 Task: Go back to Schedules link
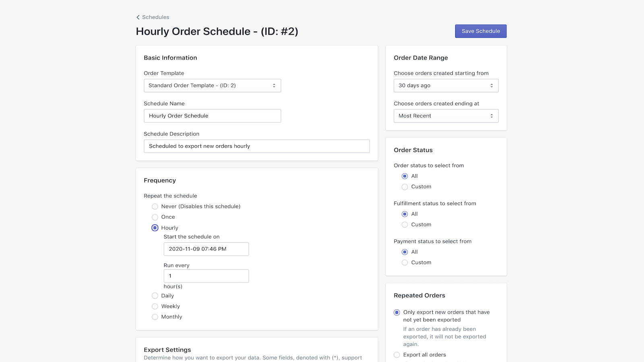pyautogui.click(x=155, y=17)
